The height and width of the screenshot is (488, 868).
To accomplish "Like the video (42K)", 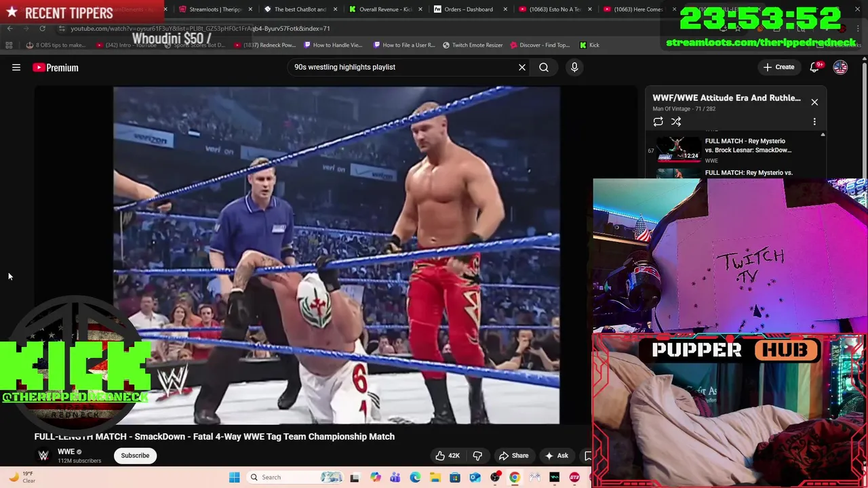I will click(x=448, y=455).
